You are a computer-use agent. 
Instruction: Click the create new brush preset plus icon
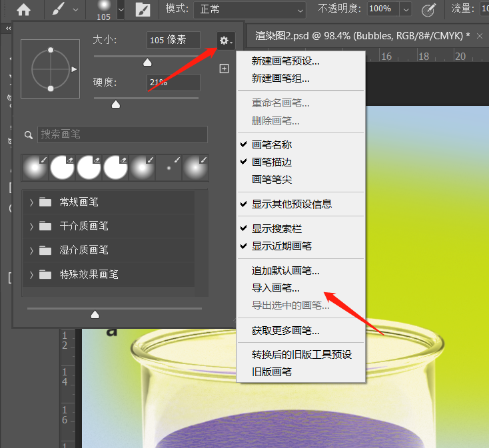click(x=224, y=69)
